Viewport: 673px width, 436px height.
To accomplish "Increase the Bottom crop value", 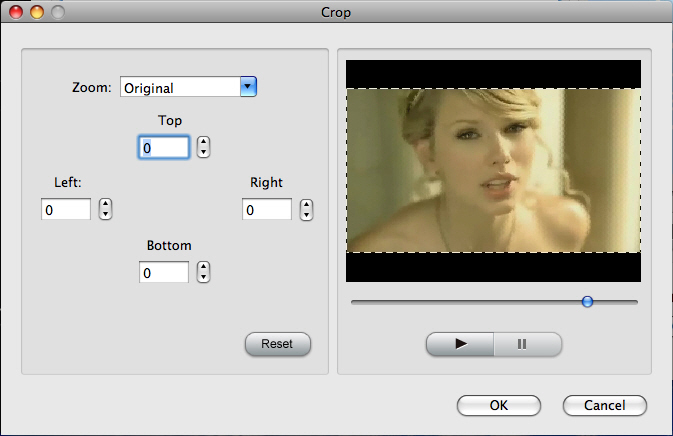I will click(203, 267).
